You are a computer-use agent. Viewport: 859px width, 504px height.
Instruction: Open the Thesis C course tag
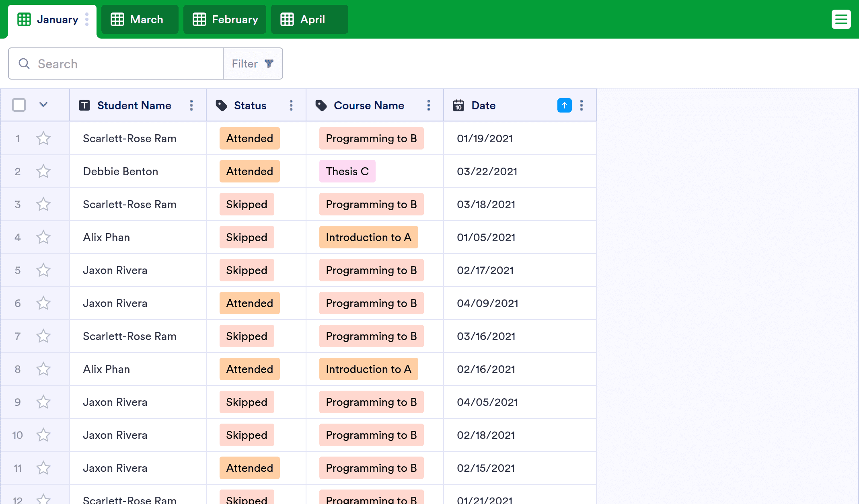347,171
